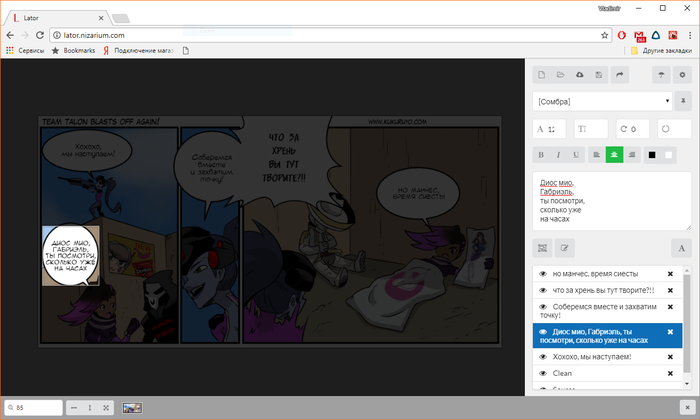Toggle bold formatting
Viewport: 700px width, 420px height.
(541, 155)
